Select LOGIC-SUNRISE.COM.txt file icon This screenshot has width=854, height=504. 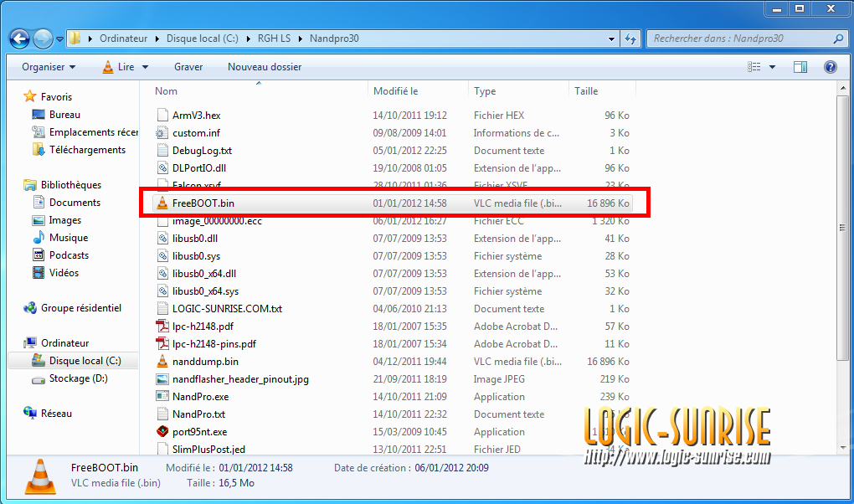click(x=162, y=308)
